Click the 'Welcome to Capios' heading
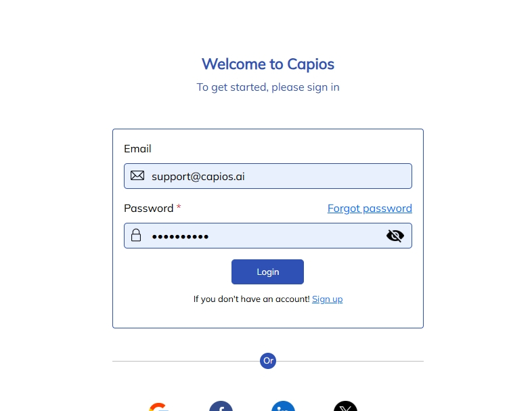The height and width of the screenshot is (411, 532). pyautogui.click(x=268, y=64)
